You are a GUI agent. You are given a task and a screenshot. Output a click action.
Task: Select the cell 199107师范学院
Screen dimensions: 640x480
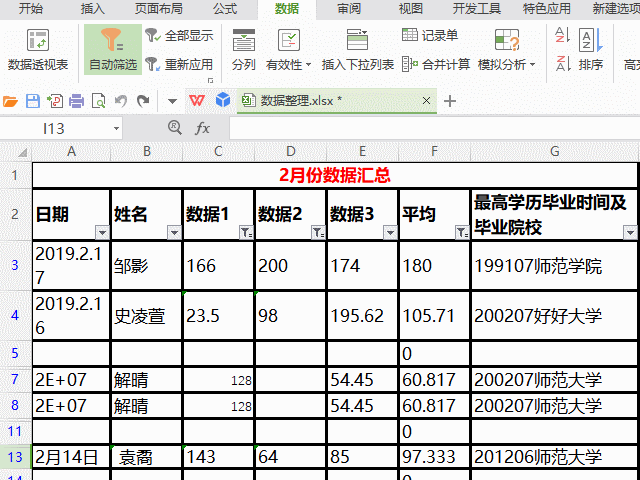click(x=554, y=266)
